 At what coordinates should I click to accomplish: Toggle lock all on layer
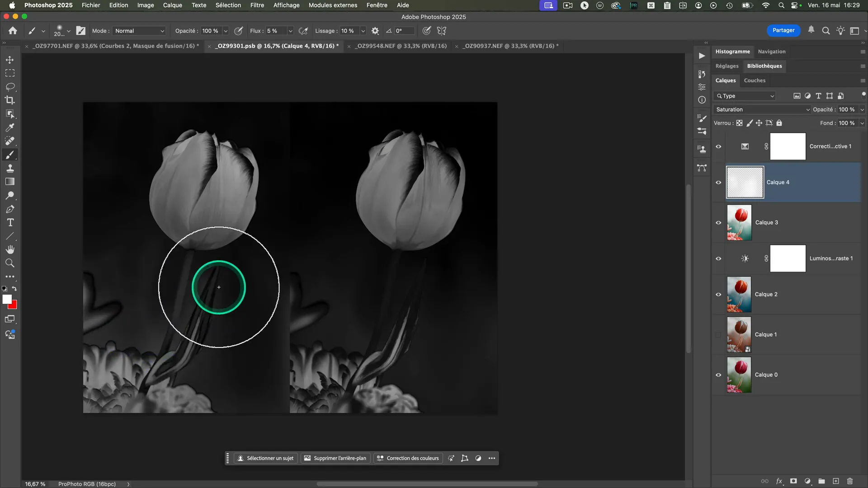(779, 123)
